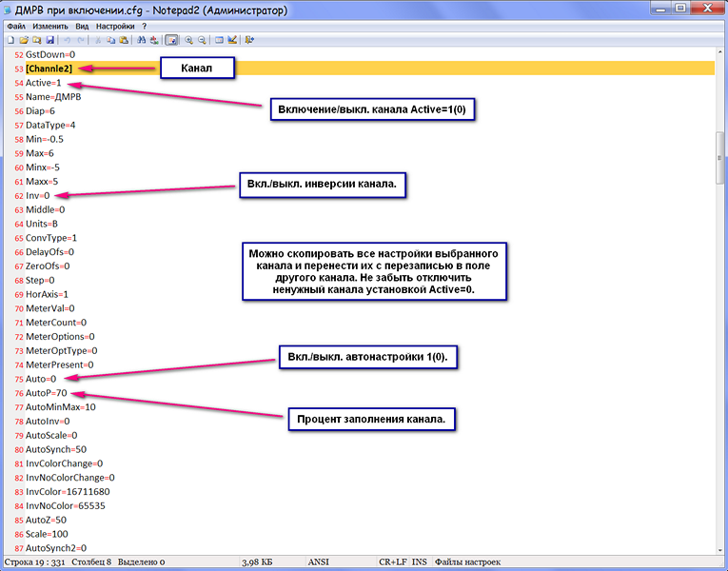Click the Redo arrow toolbar icon

[x=80, y=40]
